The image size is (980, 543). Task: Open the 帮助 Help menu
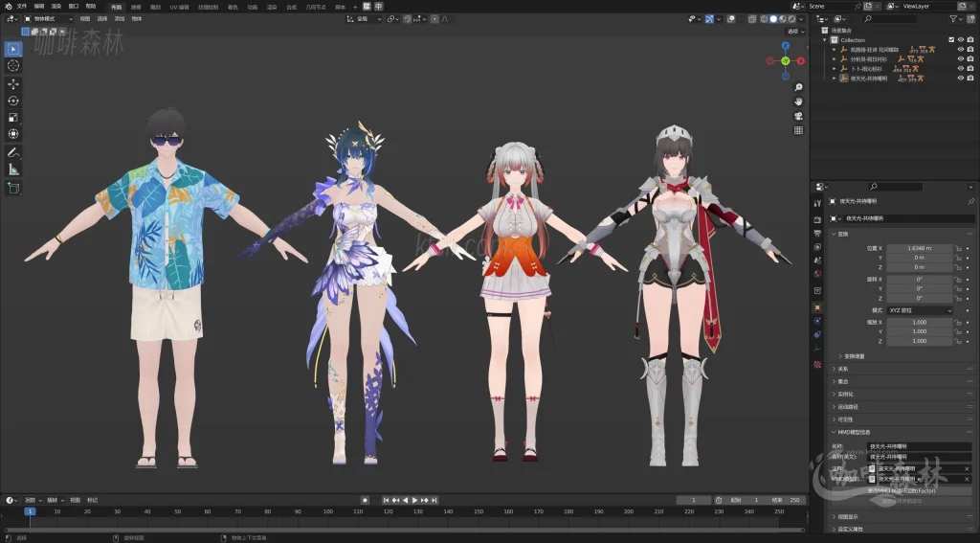click(91, 7)
